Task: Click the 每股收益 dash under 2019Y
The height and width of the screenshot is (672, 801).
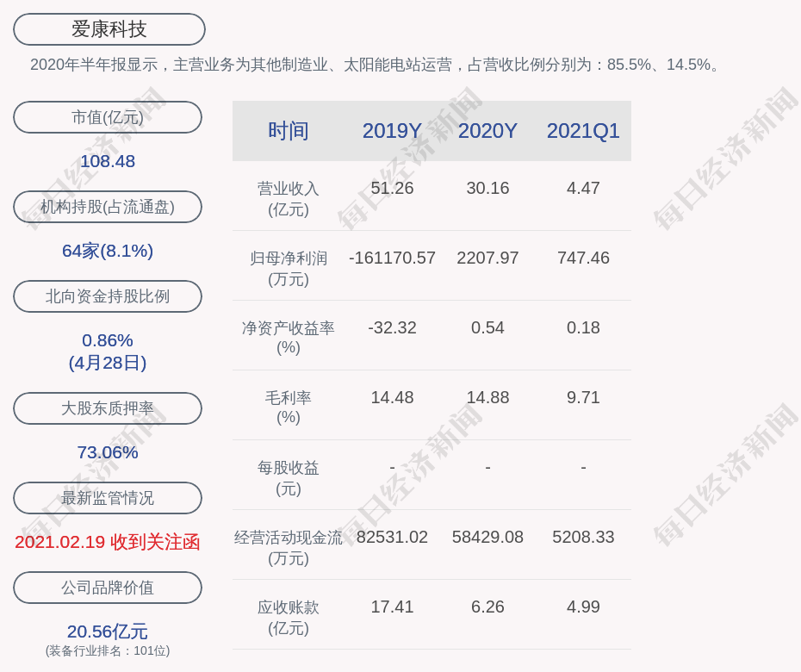Action: click(x=393, y=467)
